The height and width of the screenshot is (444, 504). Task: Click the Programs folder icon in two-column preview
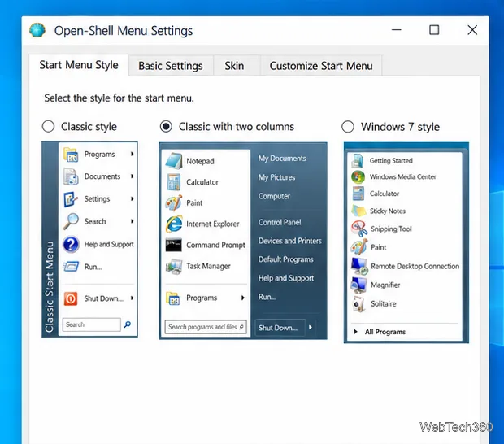click(173, 298)
